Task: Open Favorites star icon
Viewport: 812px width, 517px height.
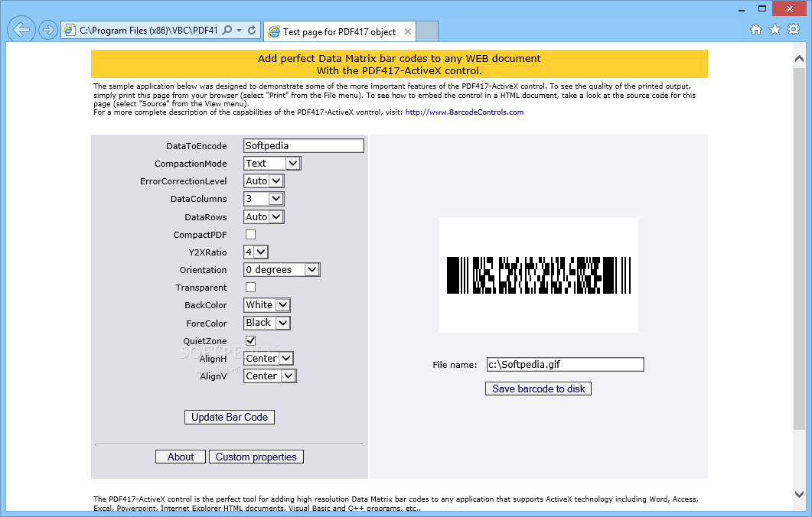Action: 774,30
